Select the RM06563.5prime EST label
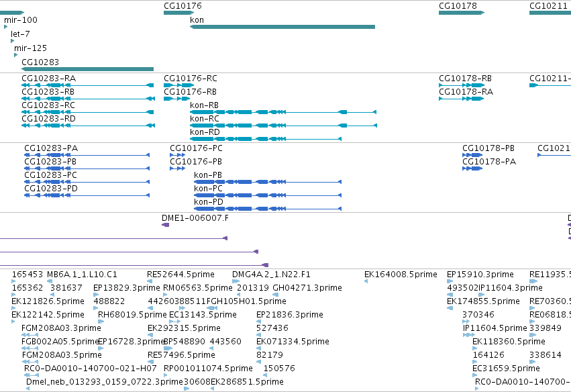This screenshot has height=392, width=571. coord(198,288)
